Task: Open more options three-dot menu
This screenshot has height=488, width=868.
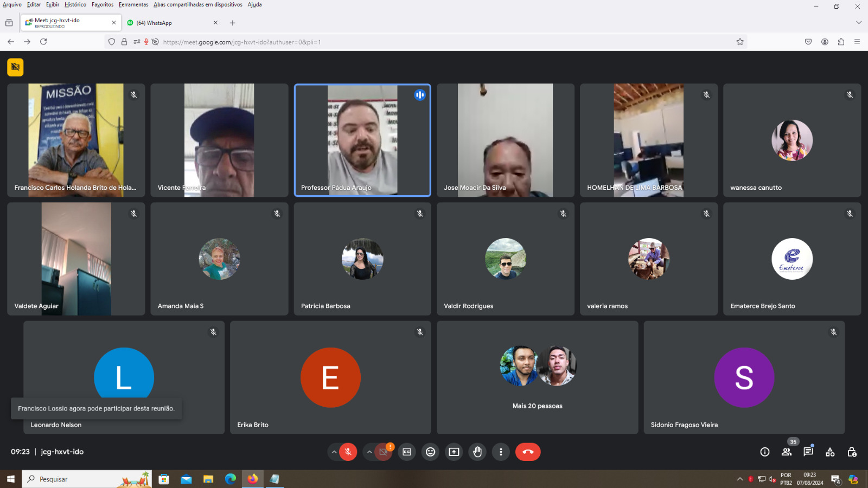Action: pyautogui.click(x=501, y=452)
